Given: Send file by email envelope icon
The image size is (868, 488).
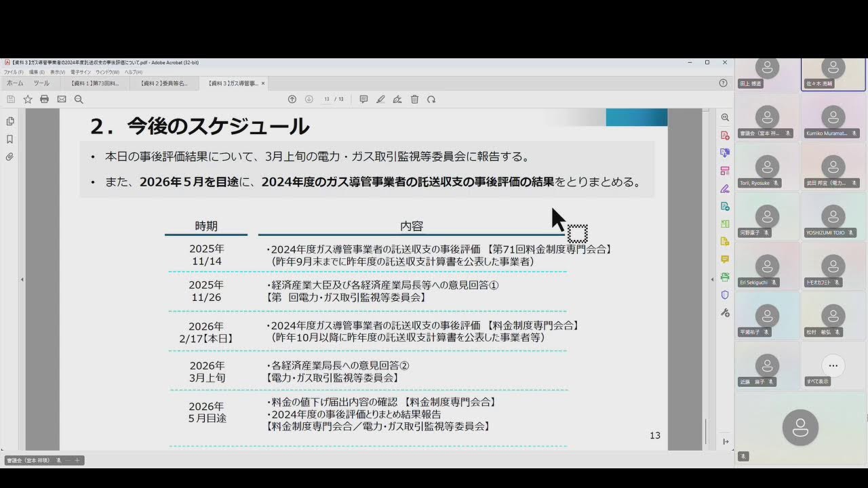Looking at the screenshot, I should [62, 99].
